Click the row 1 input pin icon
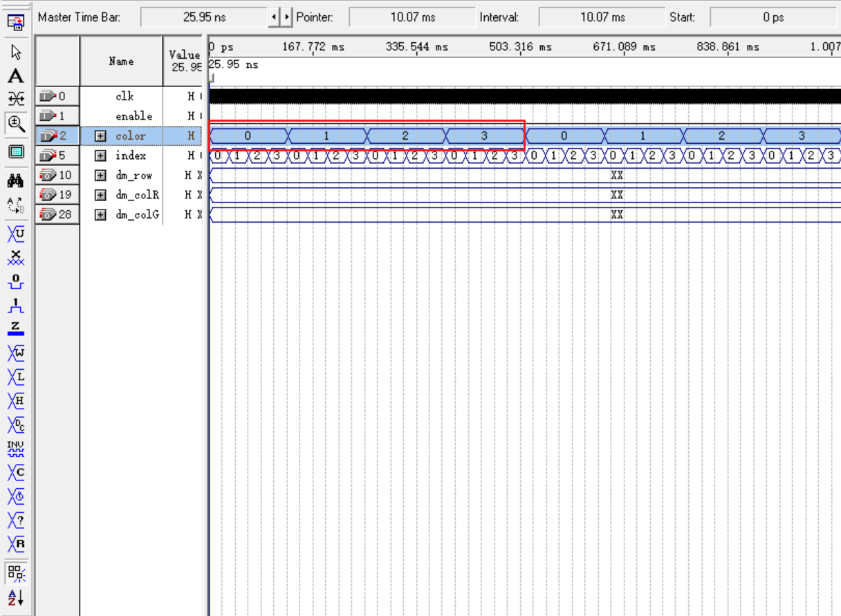This screenshot has height=616, width=841. click(49, 116)
